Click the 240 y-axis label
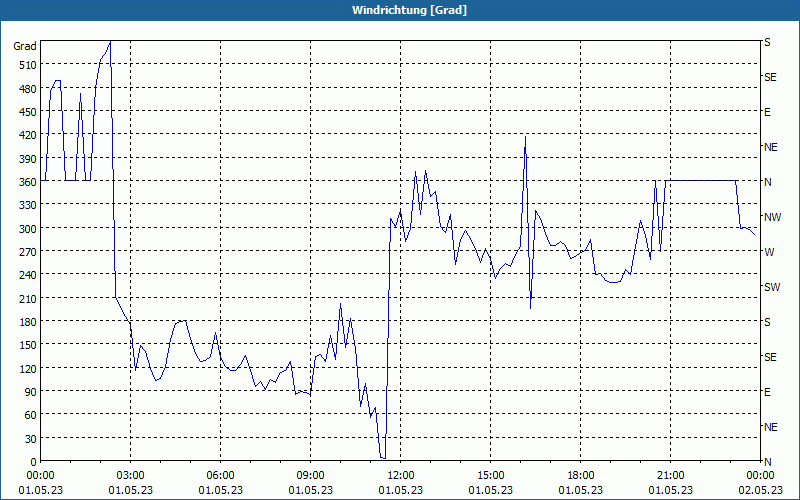This screenshot has width=800, height=500. (x=28, y=275)
